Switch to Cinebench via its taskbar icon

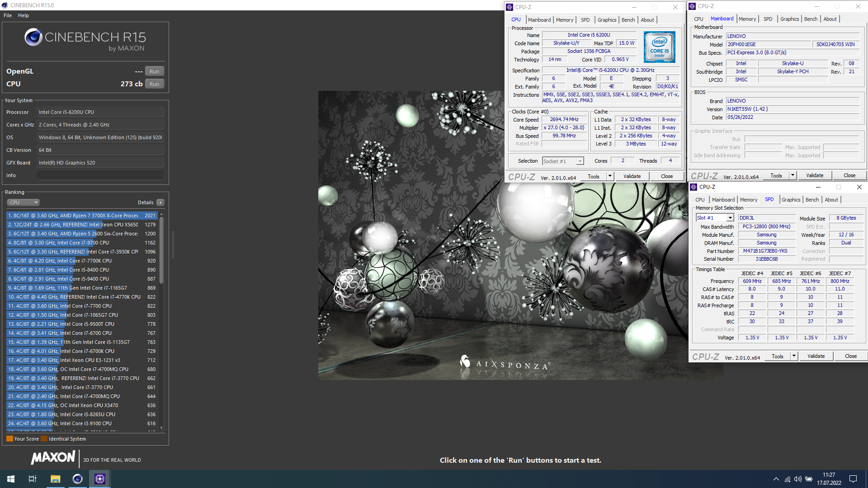click(78, 479)
